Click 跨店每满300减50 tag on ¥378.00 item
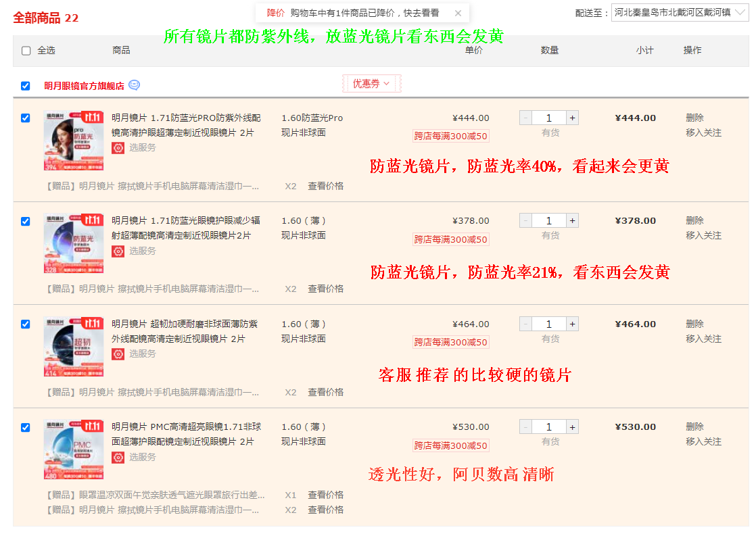The width and height of the screenshot is (756, 536). pyautogui.click(x=451, y=239)
